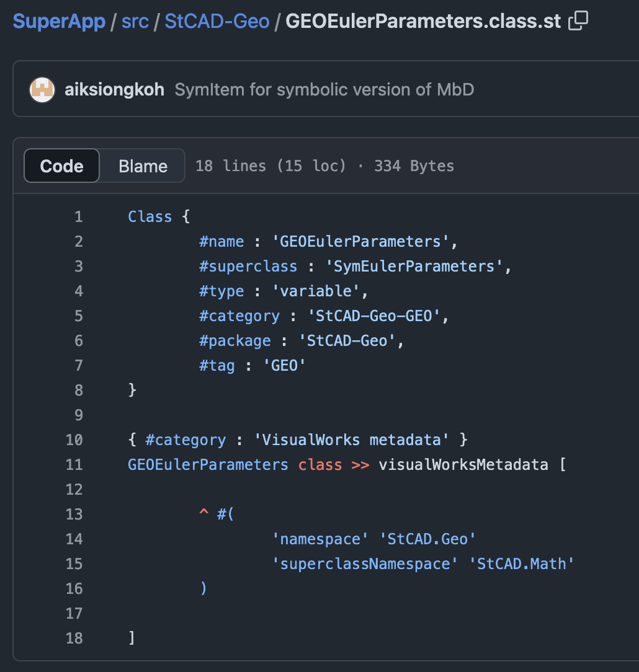Click line number 9 in the gutter
This screenshot has height=672, width=639.
78,415
